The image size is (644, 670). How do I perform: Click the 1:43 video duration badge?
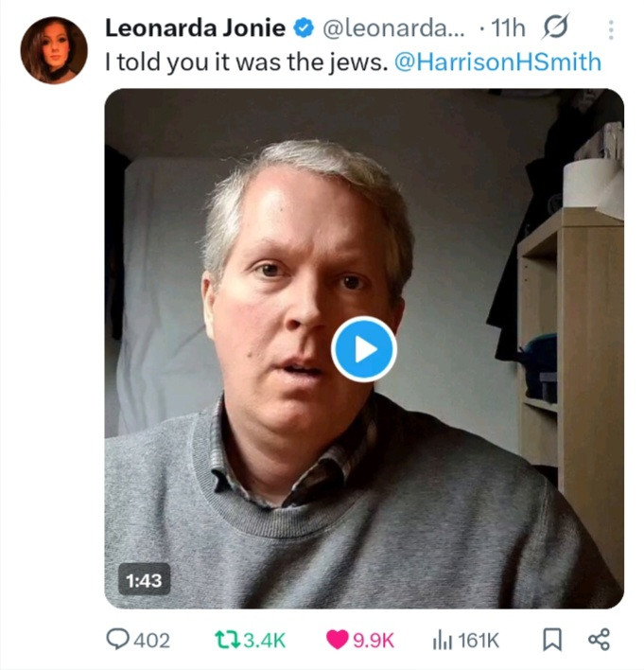[x=144, y=580]
